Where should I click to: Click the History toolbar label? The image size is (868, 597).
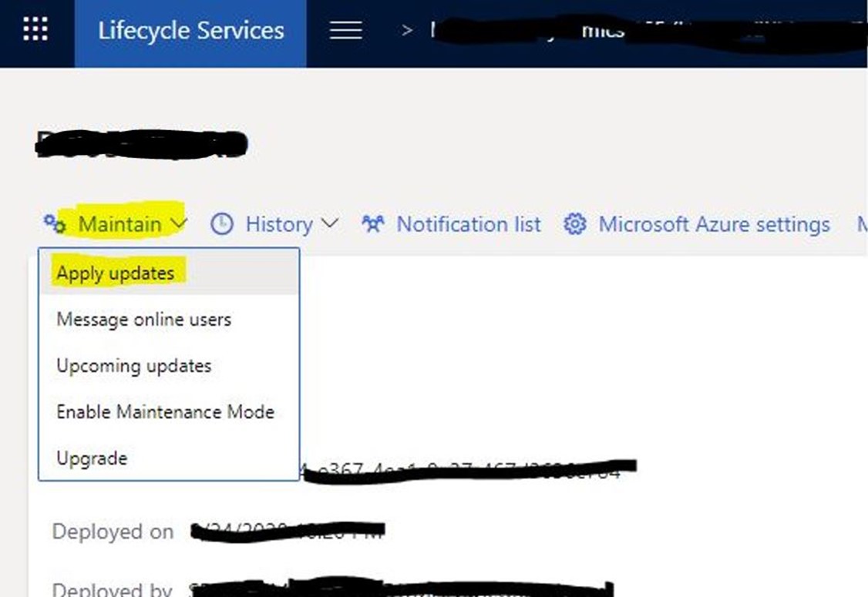click(x=278, y=224)
